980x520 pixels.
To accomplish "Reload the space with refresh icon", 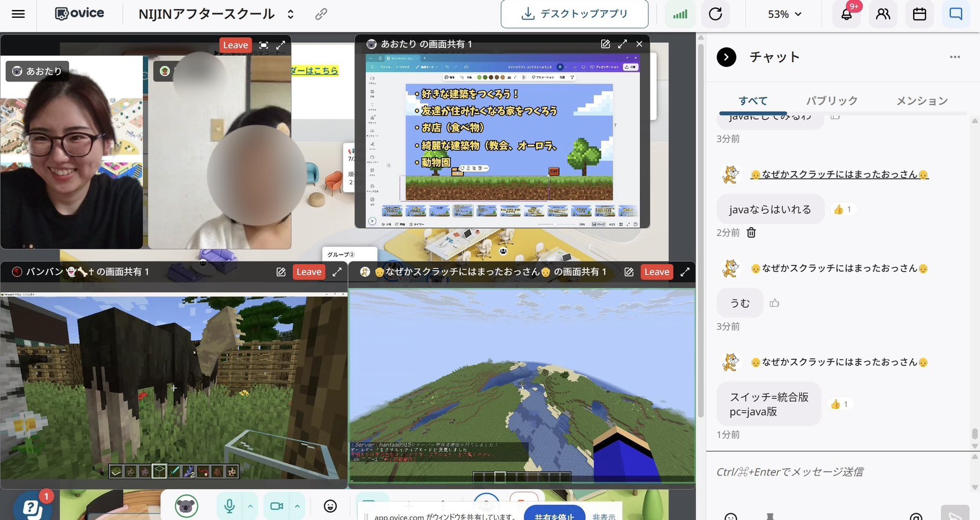I will [x=716, y=14].
